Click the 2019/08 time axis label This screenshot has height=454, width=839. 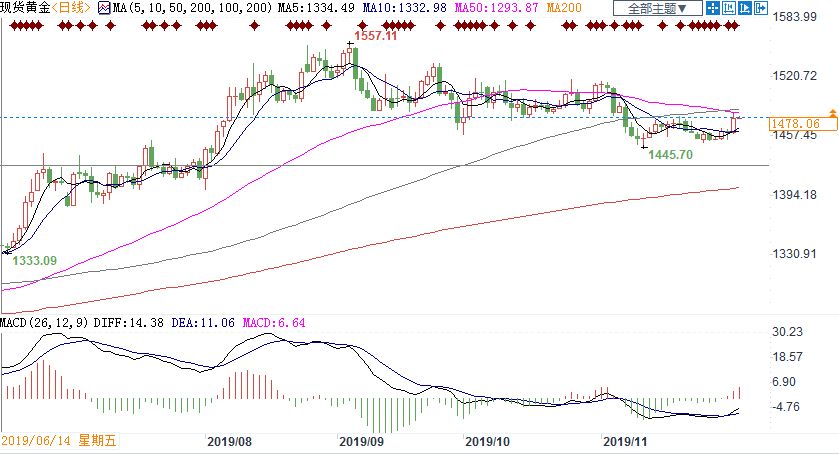(230, 442)
